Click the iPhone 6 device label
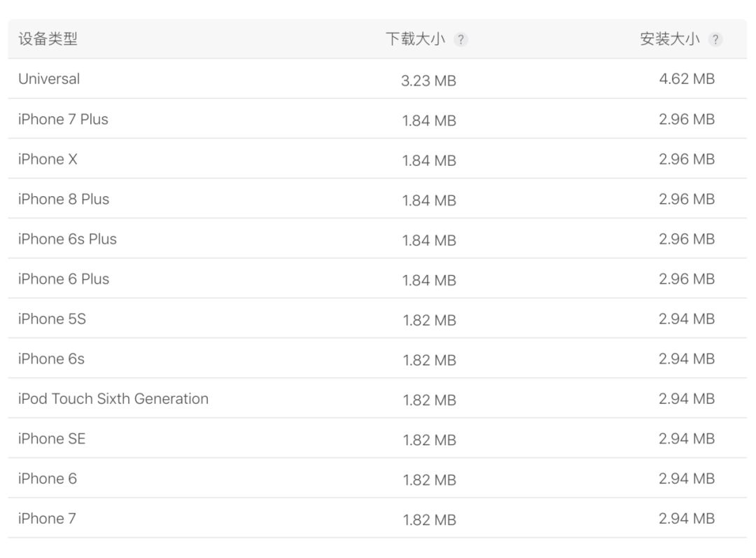756x558 pixels. pos(48,478)
